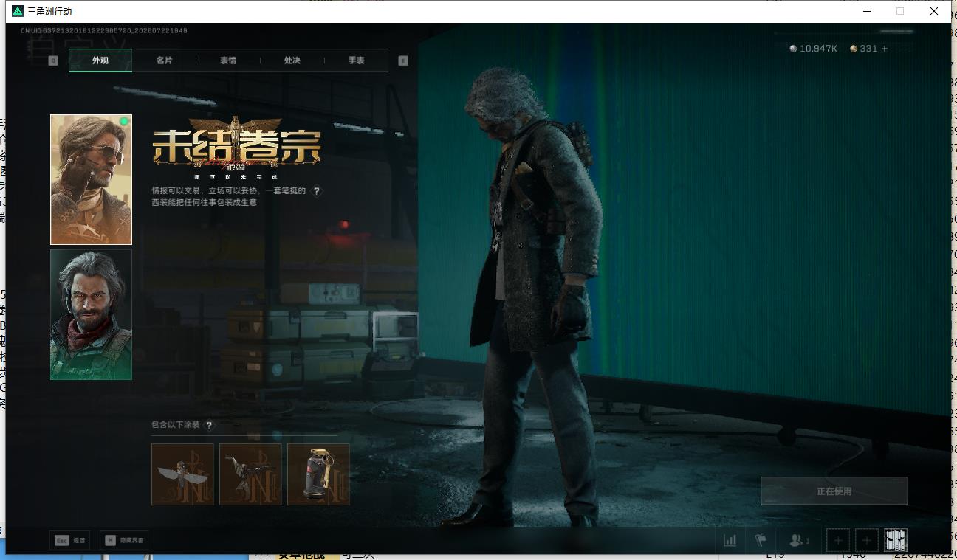Open the 表情 tab

(x=228, y=61)
